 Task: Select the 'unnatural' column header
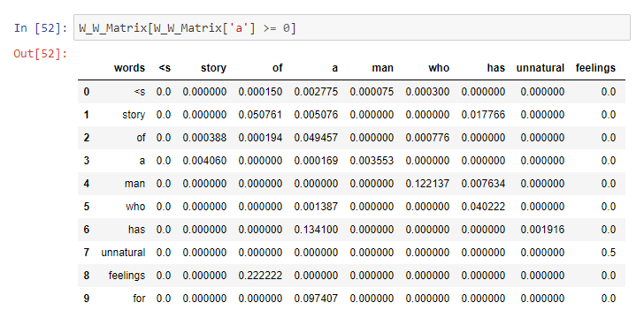[x=540, y=68]
